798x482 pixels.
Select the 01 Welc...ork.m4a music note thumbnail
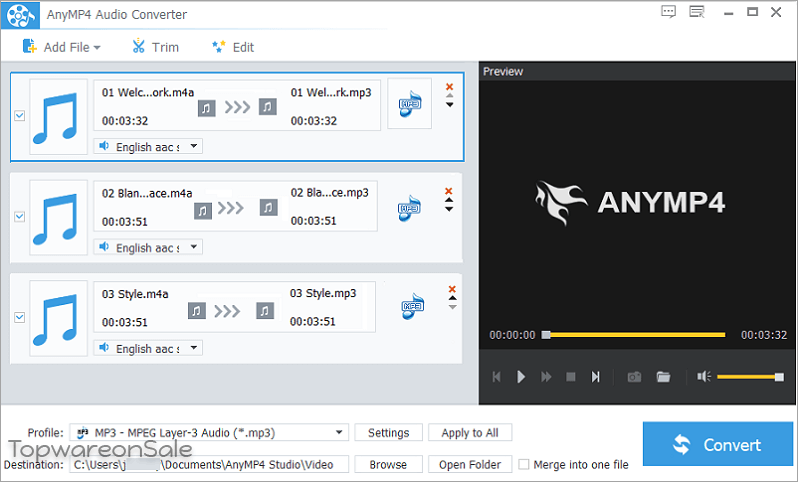(x=58, y=117)
